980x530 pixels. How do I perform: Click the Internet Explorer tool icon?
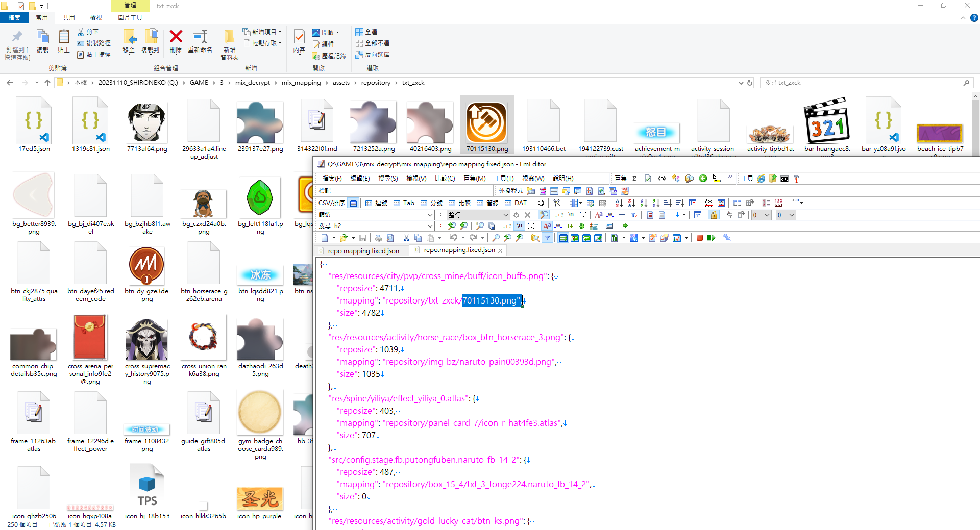click(761, 179)
